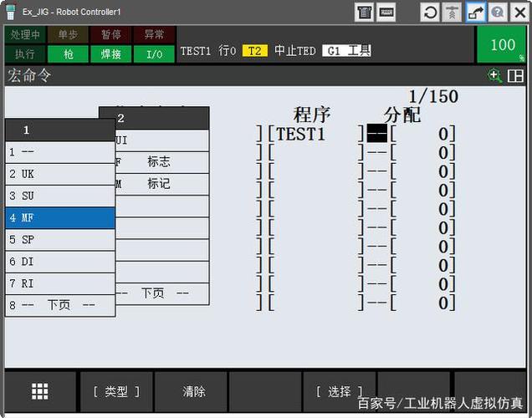532x418 pixels.
Task: Select 标记 marker item in page 2
Action: tap(161, 184)
